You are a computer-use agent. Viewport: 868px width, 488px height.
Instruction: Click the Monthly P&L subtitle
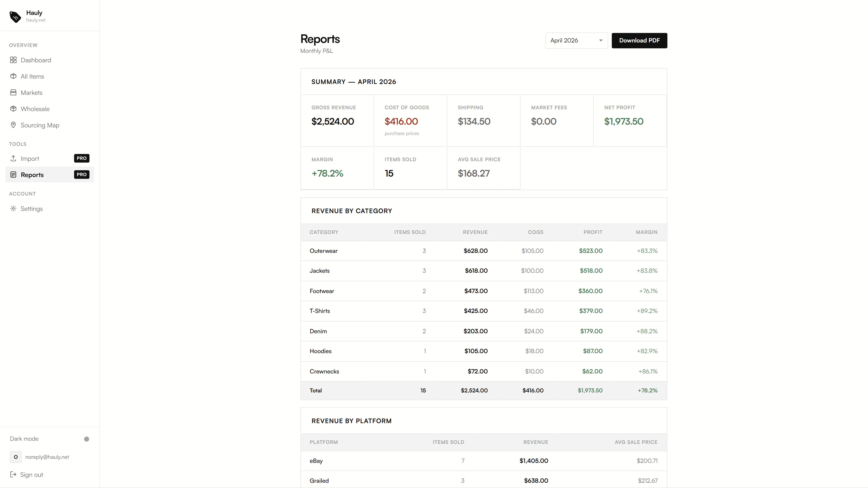tap(316, 51)
